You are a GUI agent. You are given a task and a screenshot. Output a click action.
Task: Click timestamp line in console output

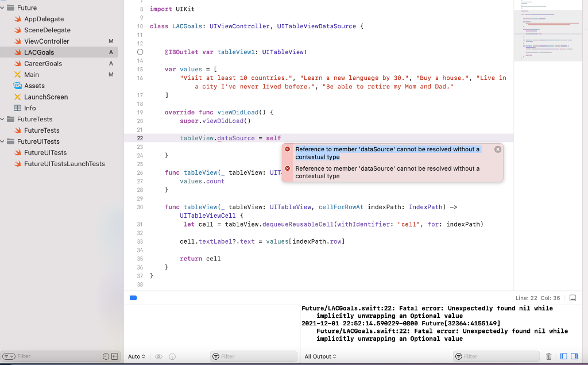[x=400, y=323]
